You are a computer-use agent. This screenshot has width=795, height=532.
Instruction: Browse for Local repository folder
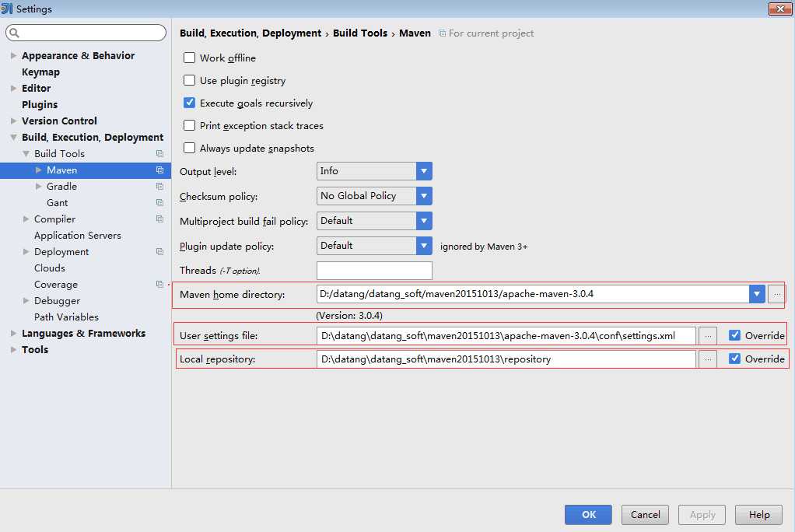tap(708, 359)
